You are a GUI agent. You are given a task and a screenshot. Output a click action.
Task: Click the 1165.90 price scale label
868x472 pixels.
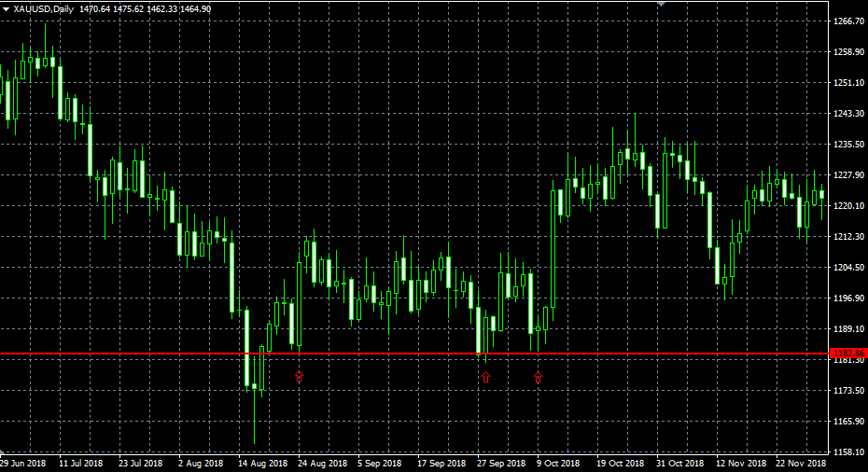coord(848,421)
